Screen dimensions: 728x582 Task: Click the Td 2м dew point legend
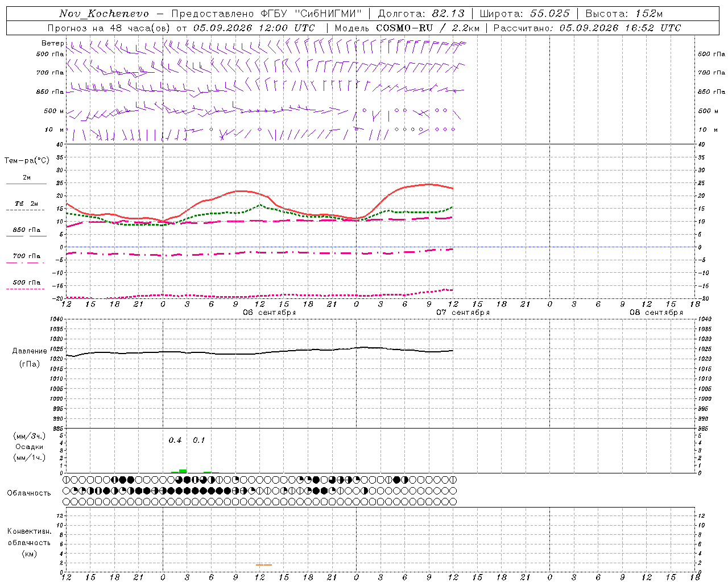pyautogui.click(x=26, y=203)
